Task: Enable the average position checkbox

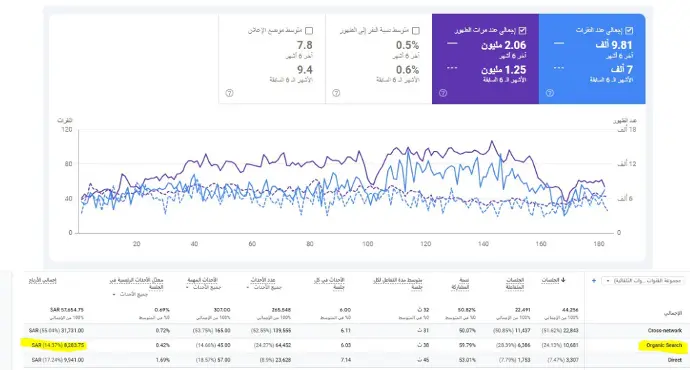Action: pyautogui.click(x=309, y=30)
